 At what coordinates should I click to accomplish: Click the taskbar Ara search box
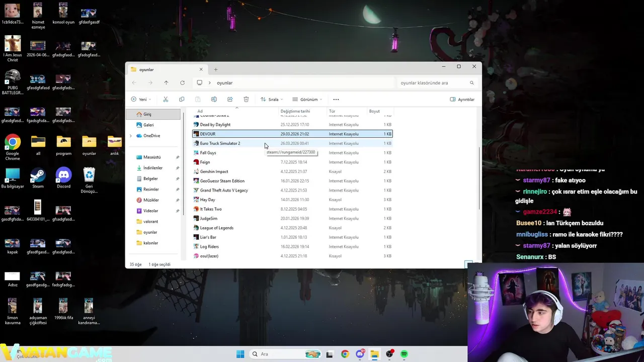pos(285,354)
